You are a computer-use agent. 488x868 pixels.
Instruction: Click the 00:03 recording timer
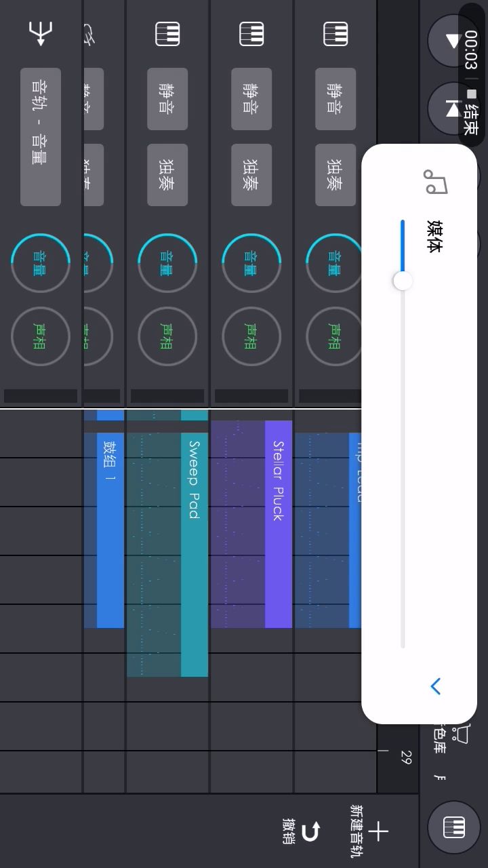(x=471, y=50)
